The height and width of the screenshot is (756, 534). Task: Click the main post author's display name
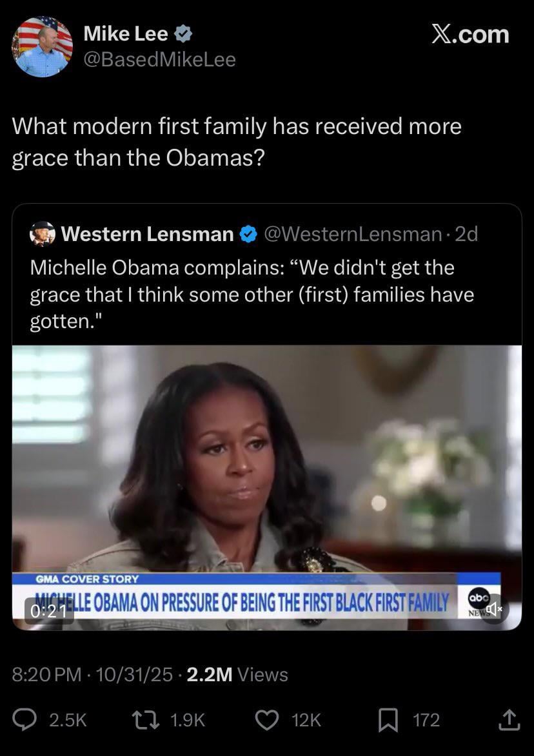click(126, 34)
